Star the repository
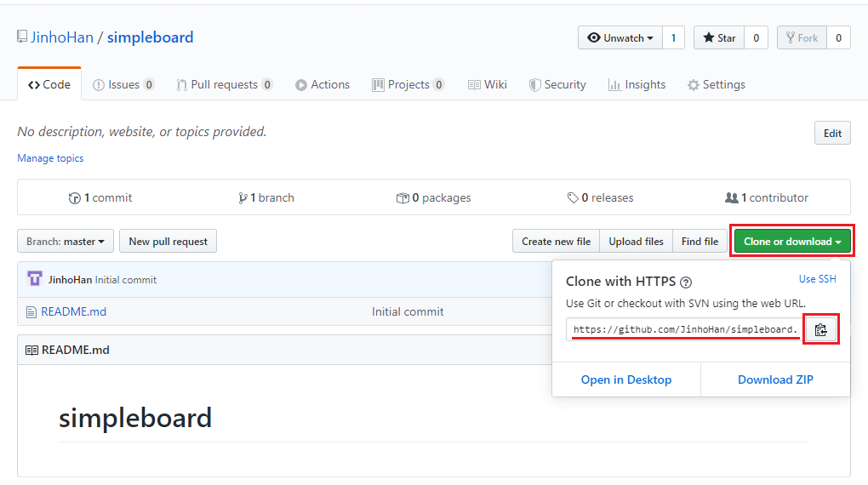This screenshot has height=485, width=868. point(719,37)
